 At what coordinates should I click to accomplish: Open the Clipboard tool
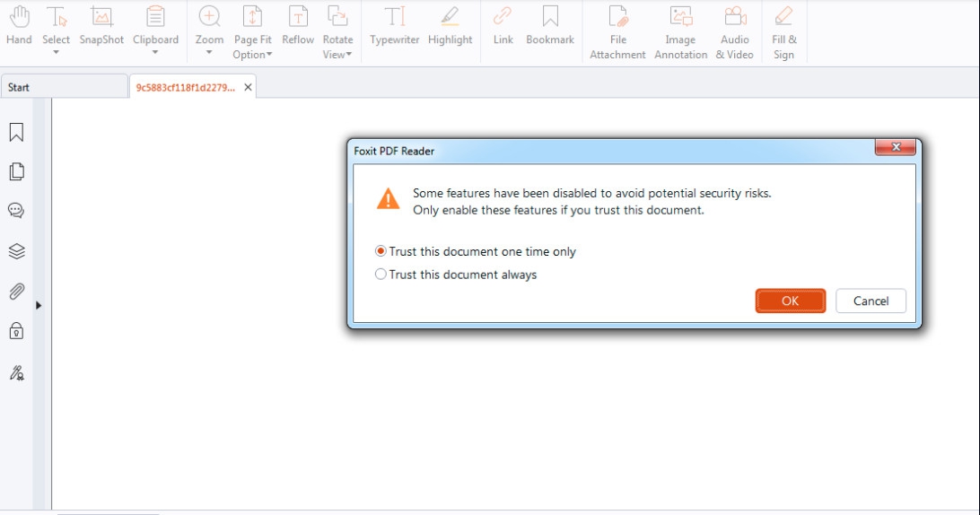click(x=155, y=25)
